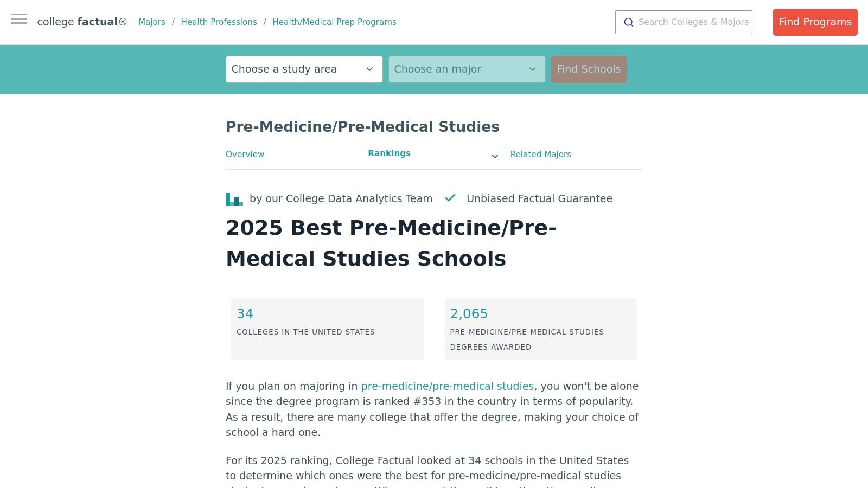Viewport: 868px width, 488px height.
Task: Switch to the Overview tab
Action: coord(245,155)
